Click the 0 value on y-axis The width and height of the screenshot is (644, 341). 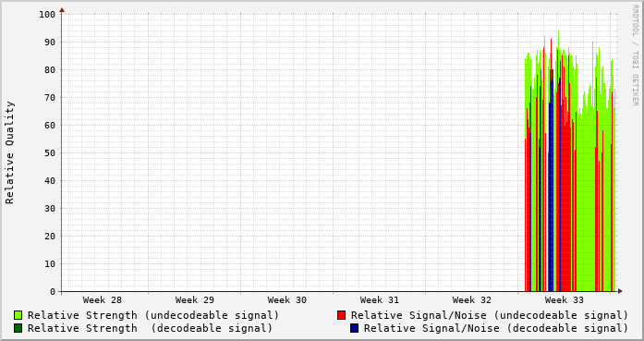coord(53,292)
